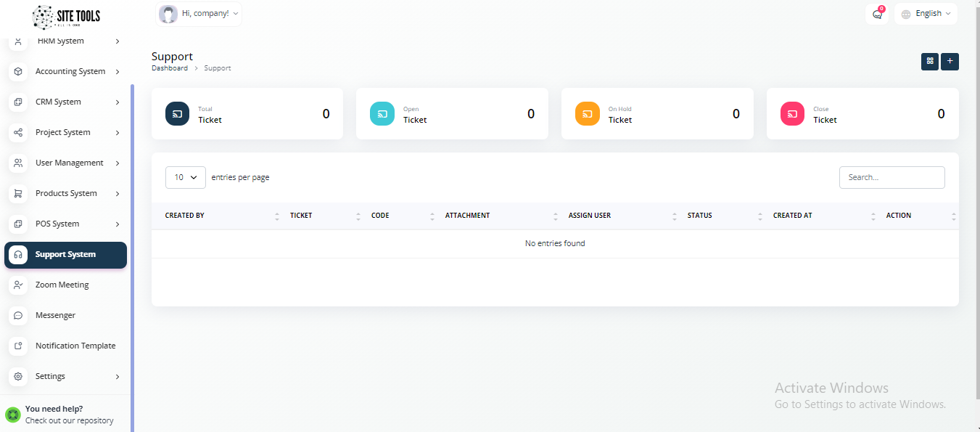
Task: Open the Hi, company! user dropdown
Action: tap(199, 14)
